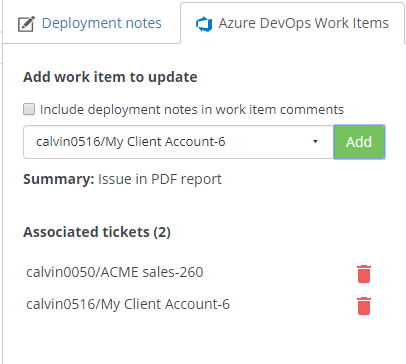
Task: Enable Include deployment notes in work item comments
Action: pyautogui.click(x=29, y=109)
